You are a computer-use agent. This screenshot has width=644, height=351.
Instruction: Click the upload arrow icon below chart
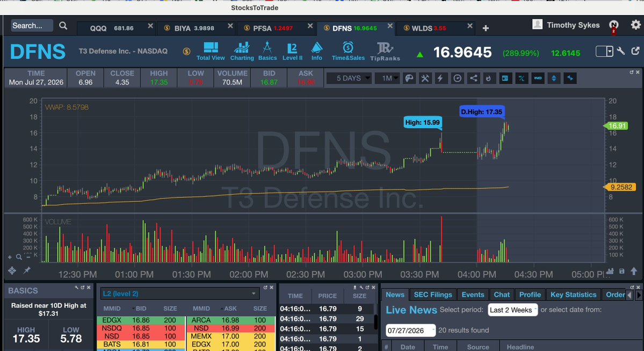634,271
